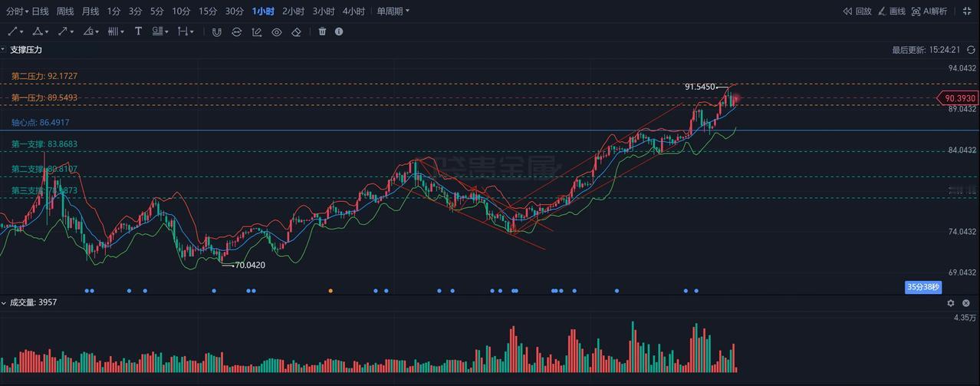Screen dimensions: 980x386
Task: Click the 第一压力: 89.5493 label
Action: 44,97
